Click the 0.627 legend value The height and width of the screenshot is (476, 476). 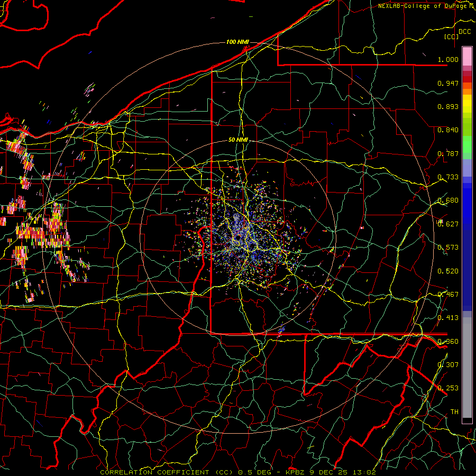[448, 224]
